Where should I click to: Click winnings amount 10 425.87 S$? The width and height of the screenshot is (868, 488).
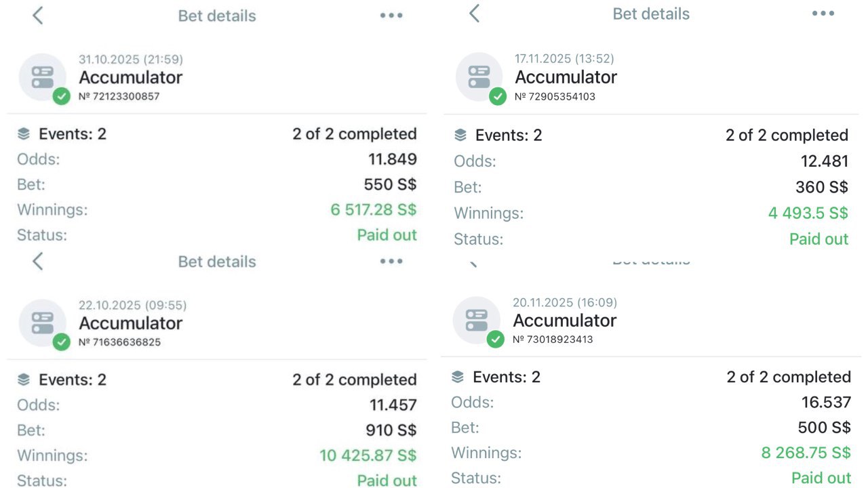coord(368,455)
